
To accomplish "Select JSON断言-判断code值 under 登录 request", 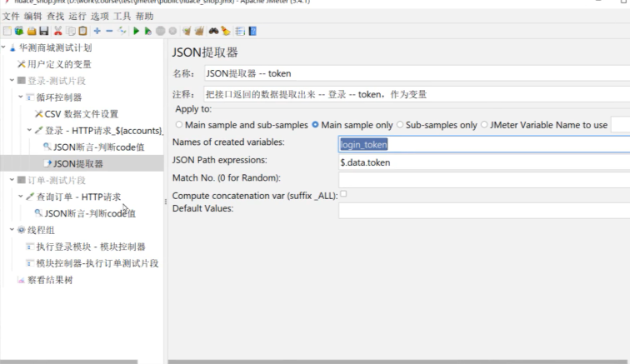I will coord(98,147).
